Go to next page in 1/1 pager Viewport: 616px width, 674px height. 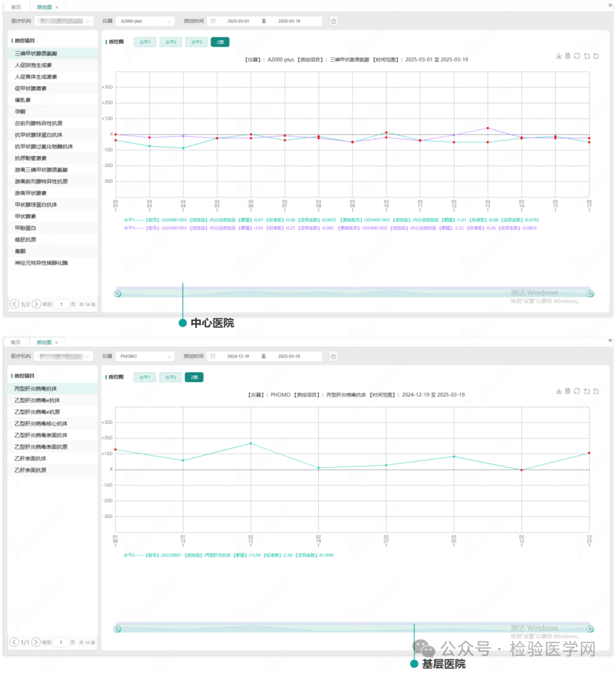[36, 642]
